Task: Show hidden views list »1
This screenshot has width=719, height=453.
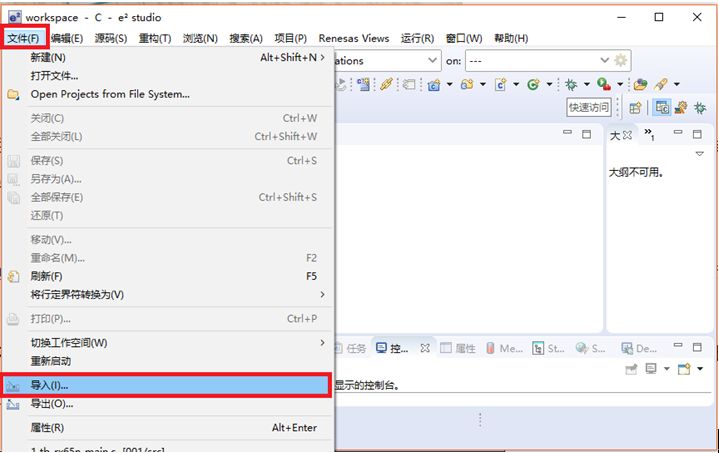Action: [x=649, y=134]
